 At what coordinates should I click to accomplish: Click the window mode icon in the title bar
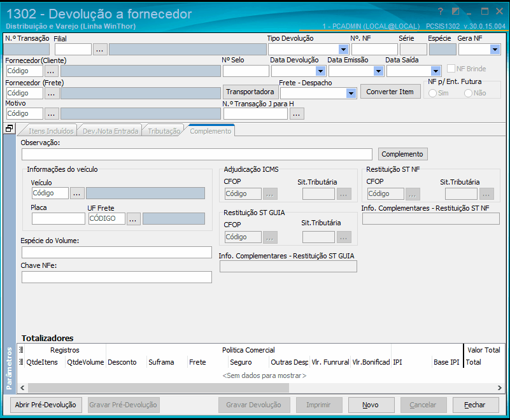(x=455, y=11)
